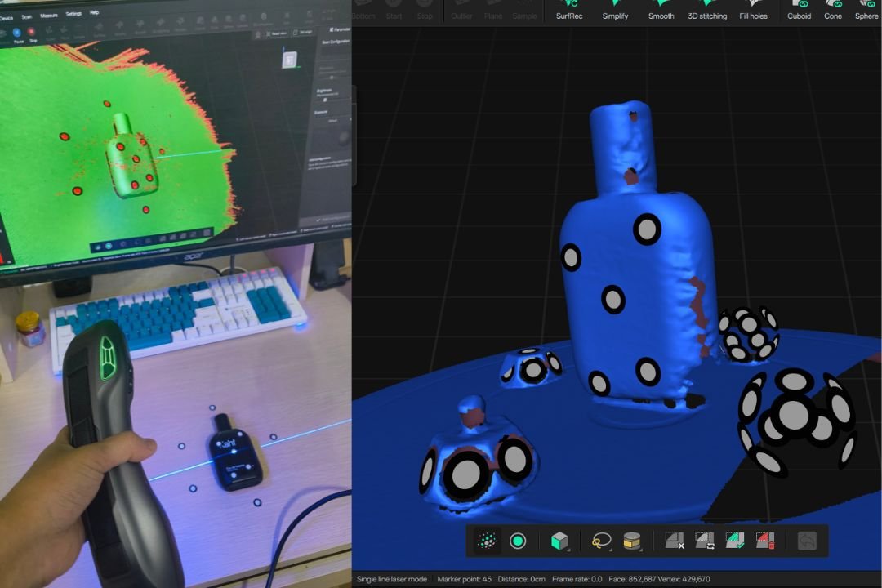Create a Sphere primitive
The width and height of the screenshot is (882, 588).
click(x=866, y=11)
